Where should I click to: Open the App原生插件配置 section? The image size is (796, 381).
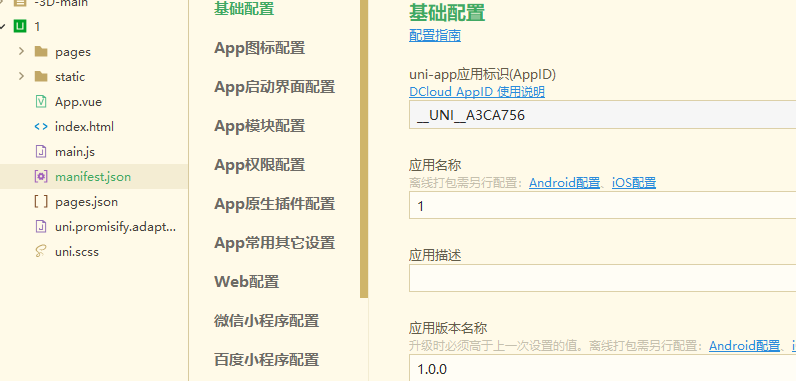275,204
